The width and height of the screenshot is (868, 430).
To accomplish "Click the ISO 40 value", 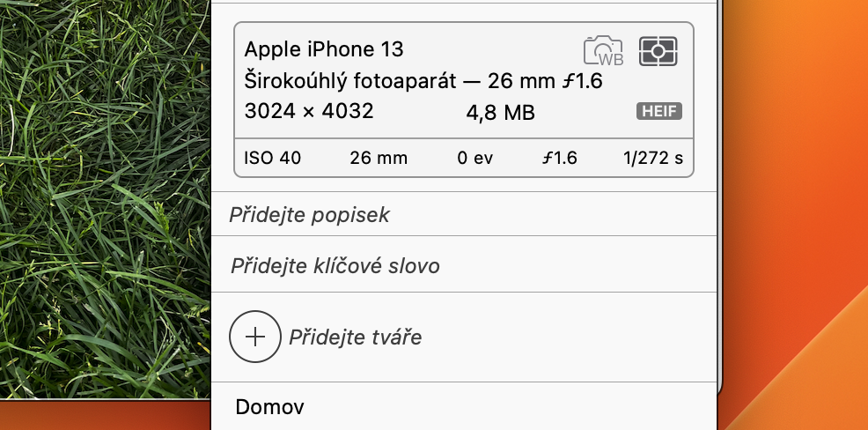I will tap(273, 159).
